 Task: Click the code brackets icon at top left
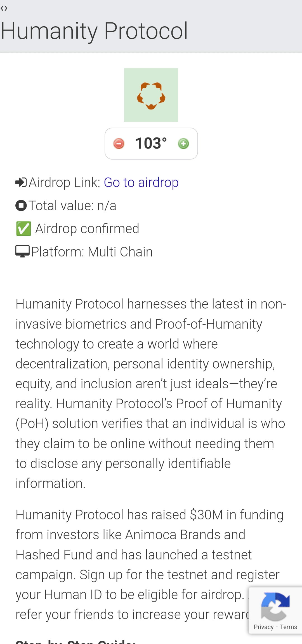(x=4, y=8)
